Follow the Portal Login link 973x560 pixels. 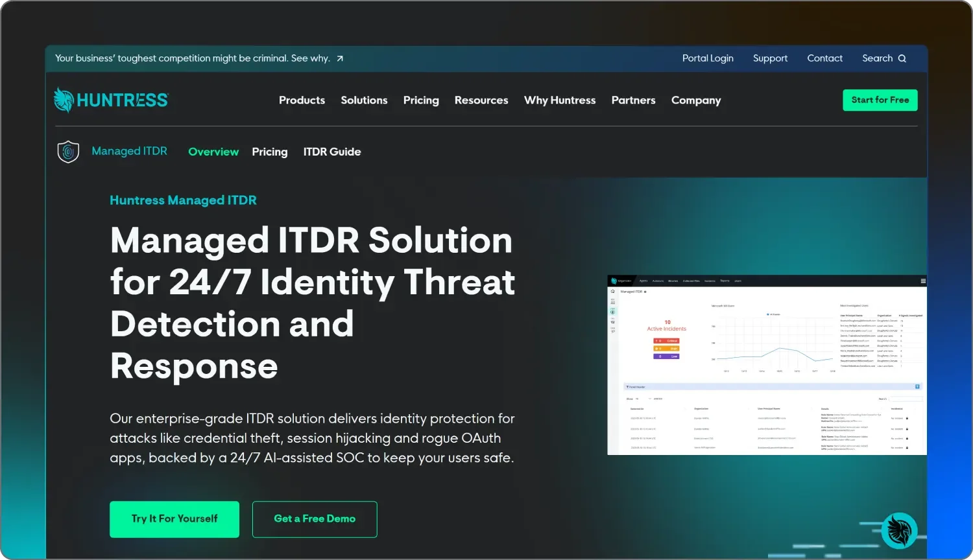click(708, 58)
